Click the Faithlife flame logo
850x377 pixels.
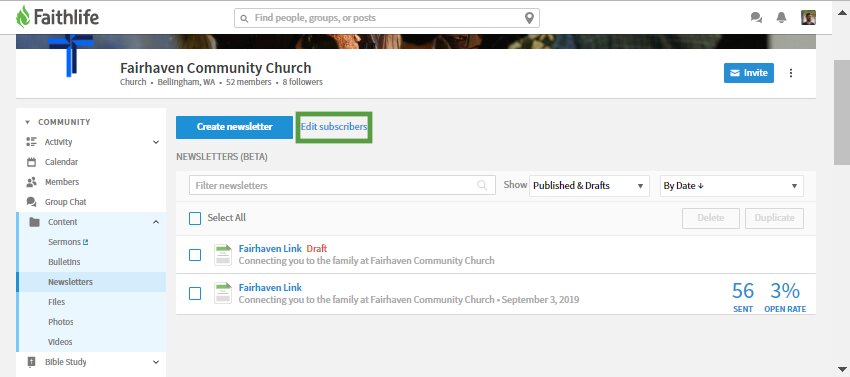(23, 17)
